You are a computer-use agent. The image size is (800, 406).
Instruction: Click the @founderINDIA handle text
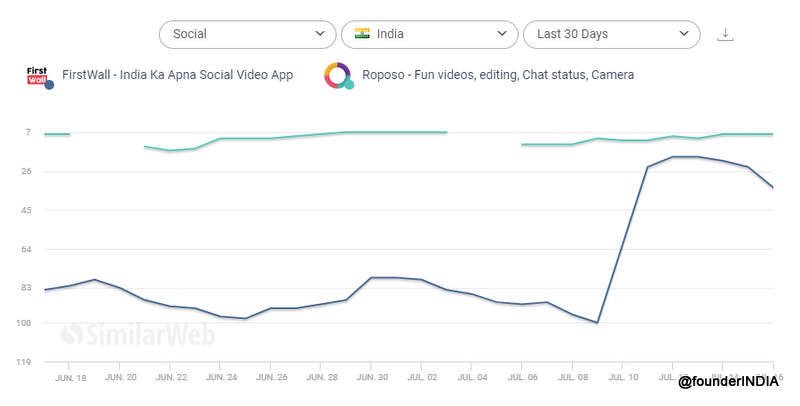click(x=729, y=382)
